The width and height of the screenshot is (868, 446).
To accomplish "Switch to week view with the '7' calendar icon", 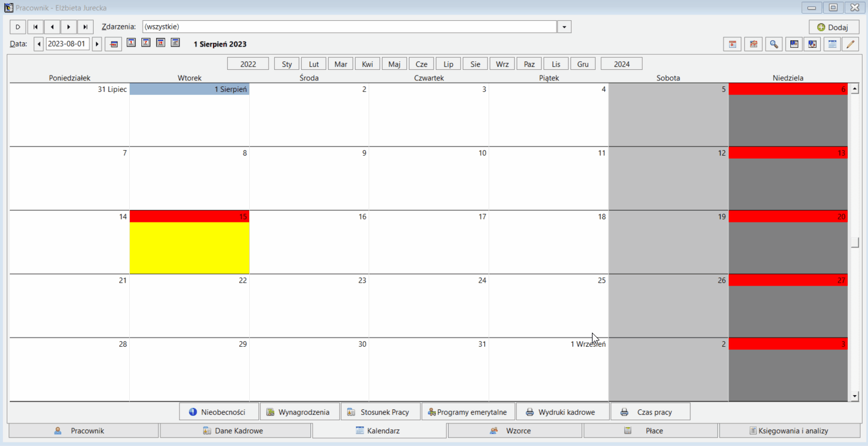I will pyautogui.click(x=146, y=43).
